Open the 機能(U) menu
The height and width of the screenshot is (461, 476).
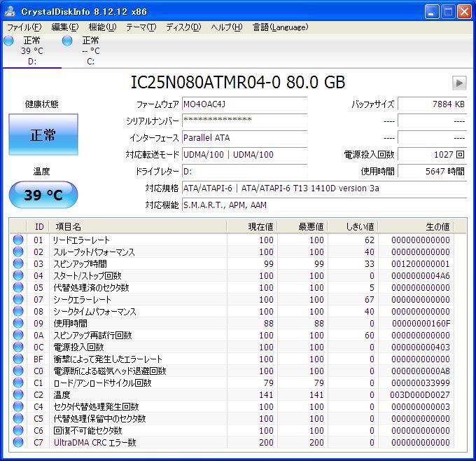pyautogui.click(x=102, y=27)
